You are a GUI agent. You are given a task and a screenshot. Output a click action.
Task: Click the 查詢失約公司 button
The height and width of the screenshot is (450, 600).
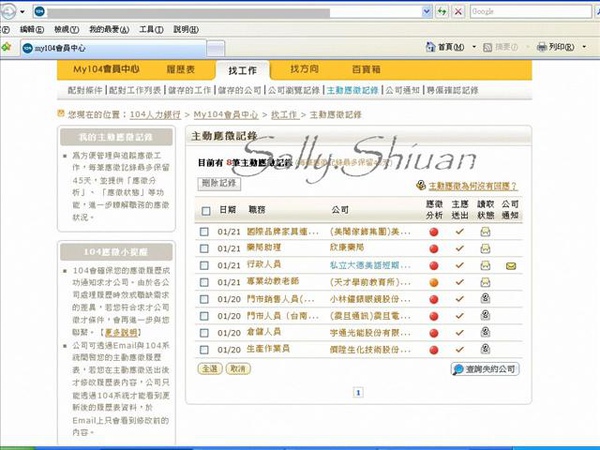tap(485, 369)
